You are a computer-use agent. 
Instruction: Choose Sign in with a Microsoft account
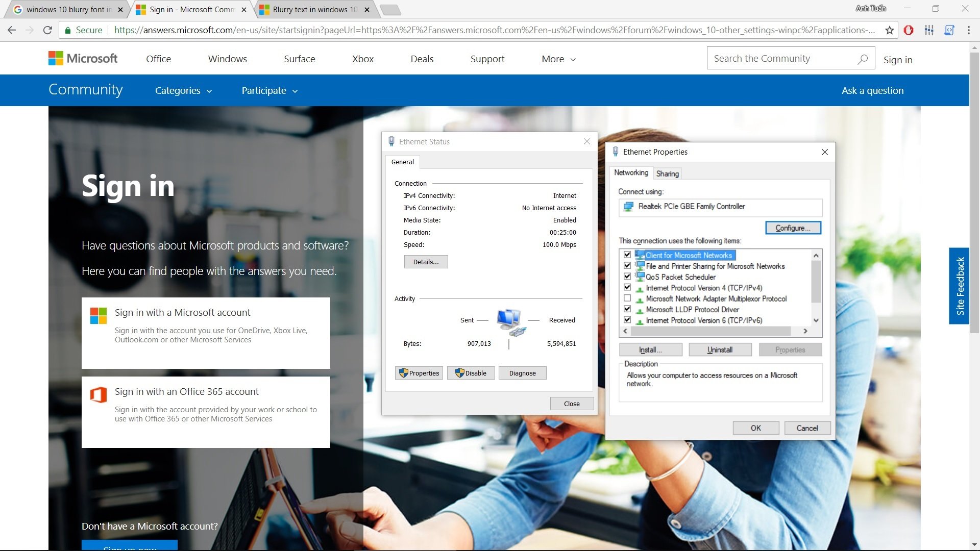[206, 333]
